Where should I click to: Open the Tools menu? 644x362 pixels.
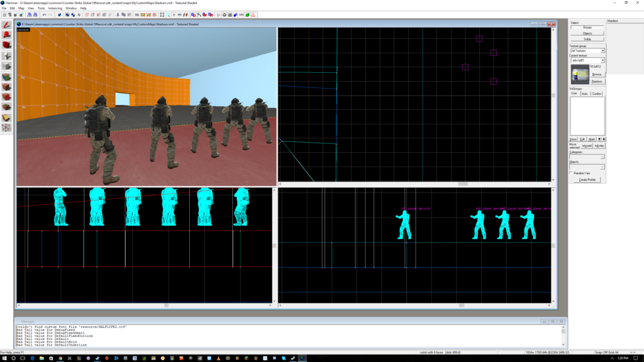pos(41,8)
